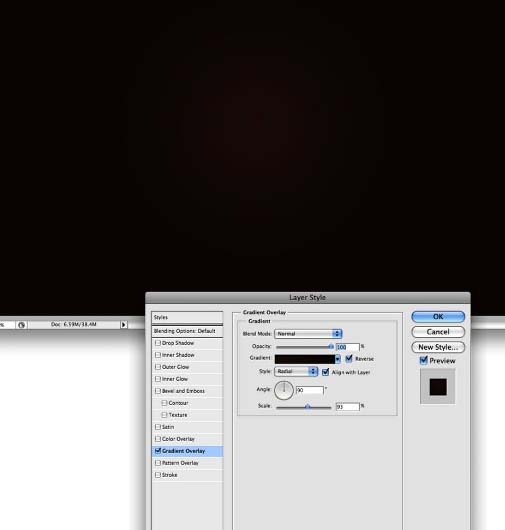Click the New Style... button

(x=438, y=347)
